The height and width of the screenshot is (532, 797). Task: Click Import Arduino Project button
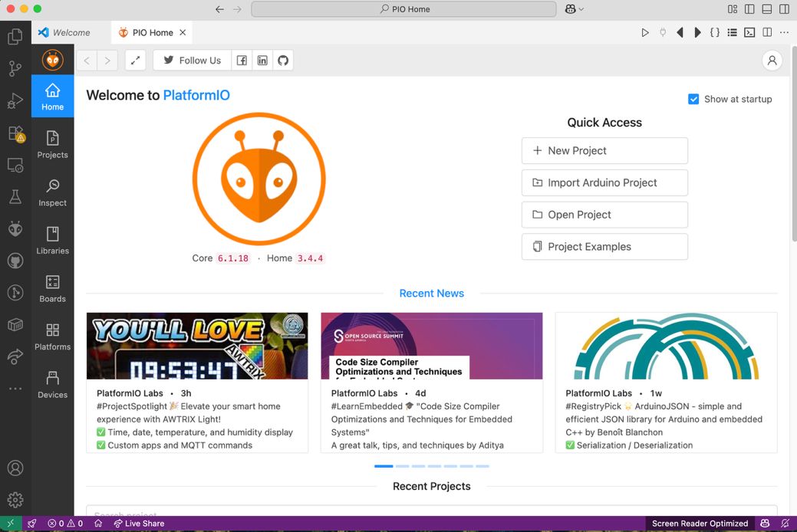tap(604, 182)
